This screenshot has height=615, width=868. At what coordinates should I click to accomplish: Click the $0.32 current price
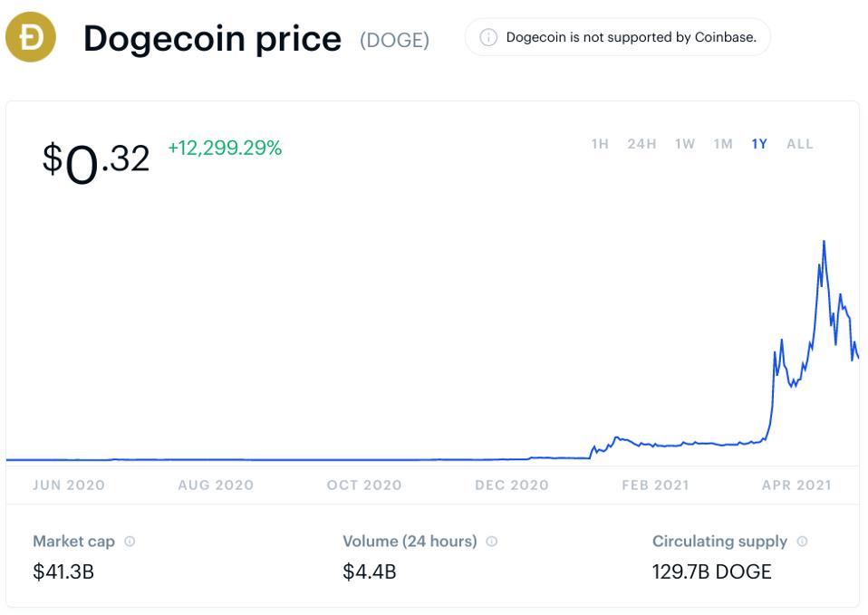[x=96, y=161]
